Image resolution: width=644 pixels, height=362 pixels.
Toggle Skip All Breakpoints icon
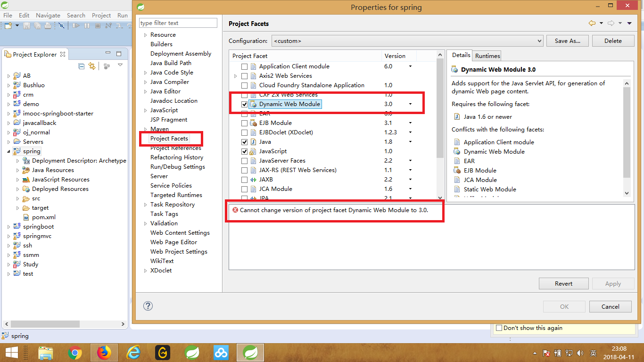click(61, 25)
